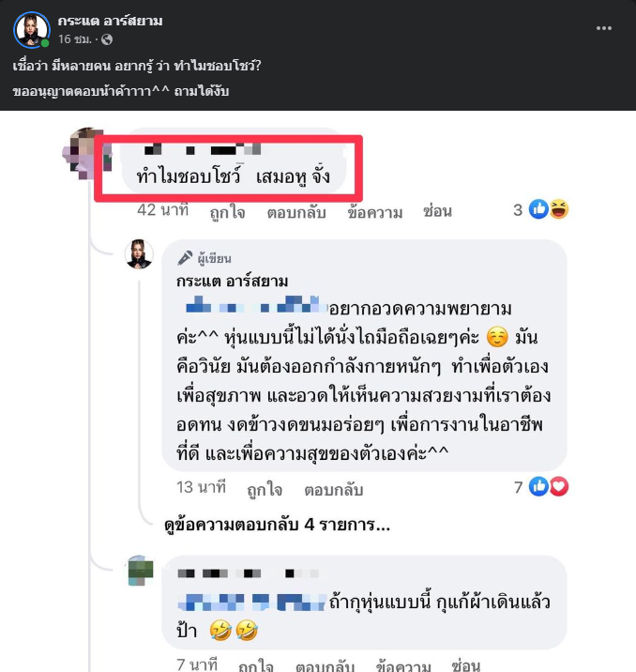
Task: Hide the first comment using ซ่อน
Action: point(438,212)
